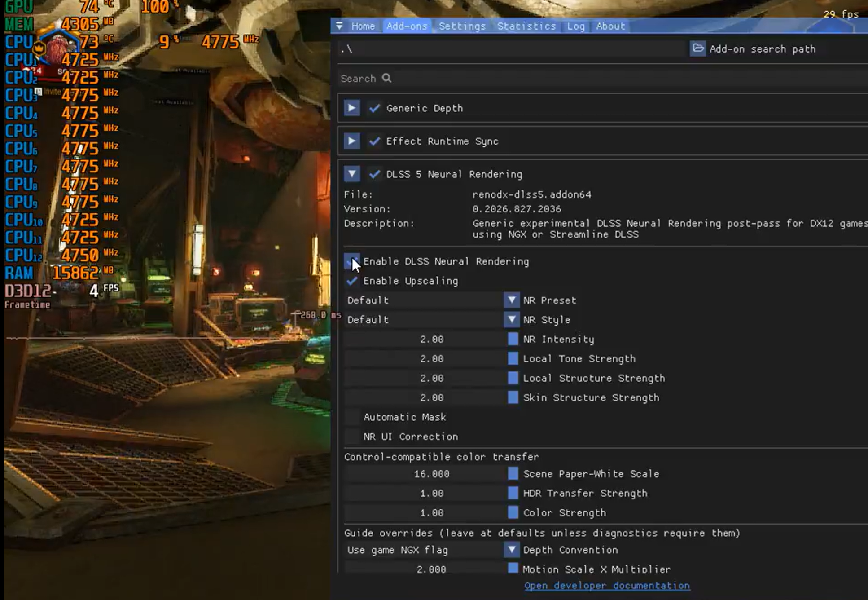Select the Add-ons tab

407,26
